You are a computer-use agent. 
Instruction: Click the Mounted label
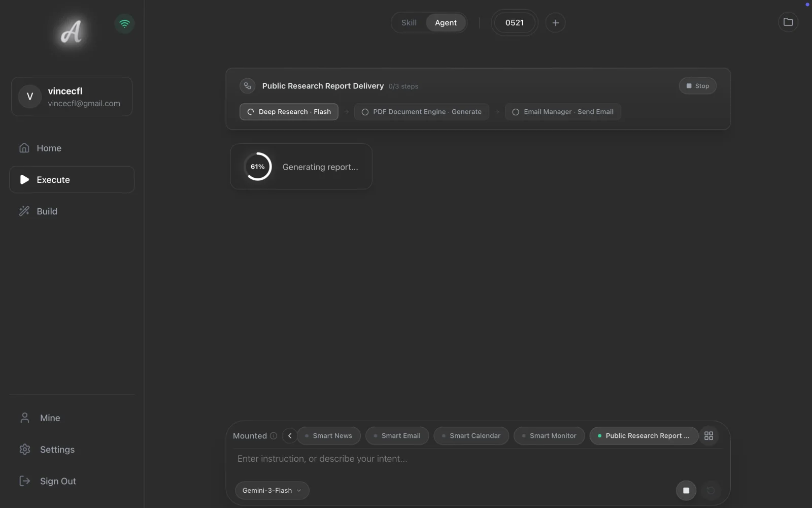[x=250, y=436]
